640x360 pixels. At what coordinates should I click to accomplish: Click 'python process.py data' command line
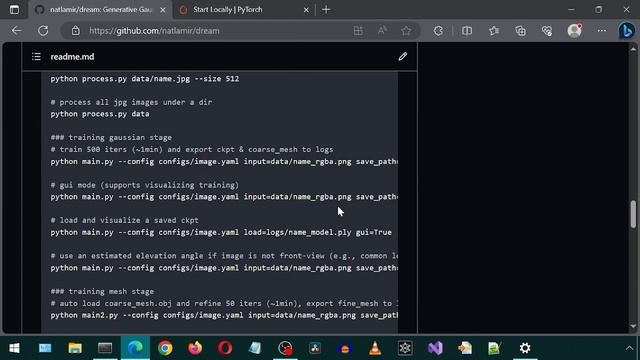[100, 114]
